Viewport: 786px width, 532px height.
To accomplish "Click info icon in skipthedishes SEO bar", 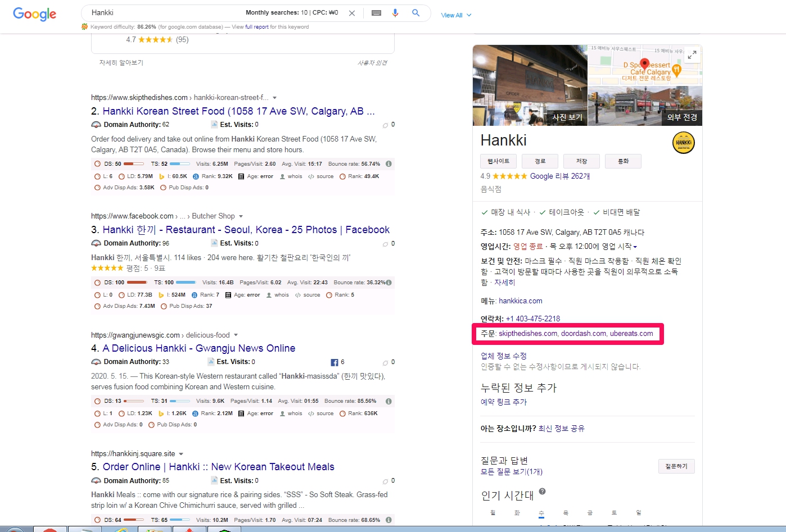I will [389, 164].
